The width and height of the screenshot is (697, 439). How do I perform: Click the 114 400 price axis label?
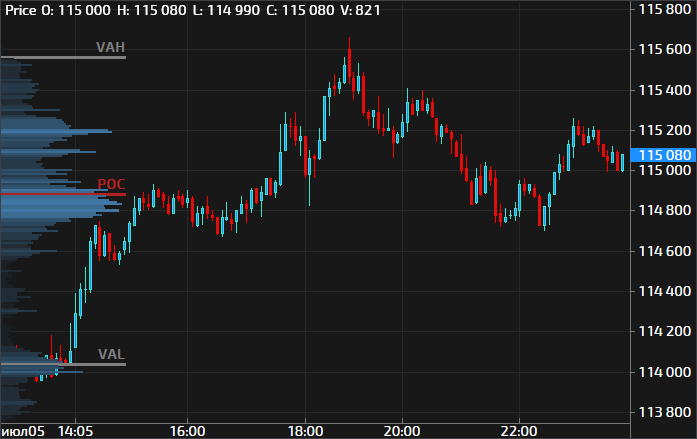point(665,291)
